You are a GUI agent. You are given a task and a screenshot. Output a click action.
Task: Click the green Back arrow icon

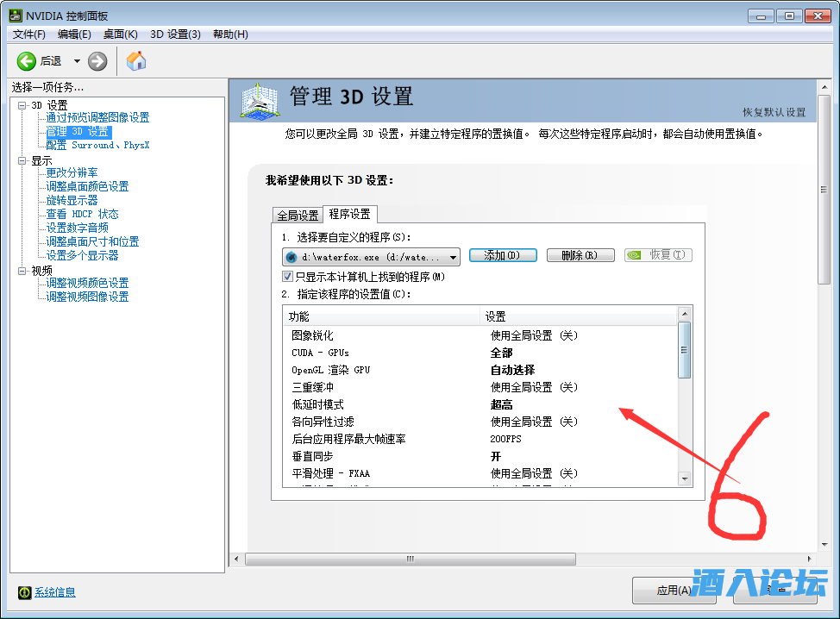pyautogui.click(x=26, y=61)
